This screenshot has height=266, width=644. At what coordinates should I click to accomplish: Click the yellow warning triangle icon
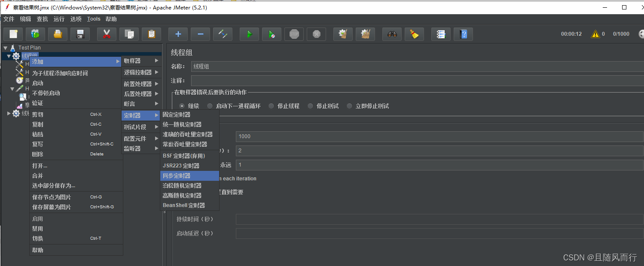(x=595, y=34)
